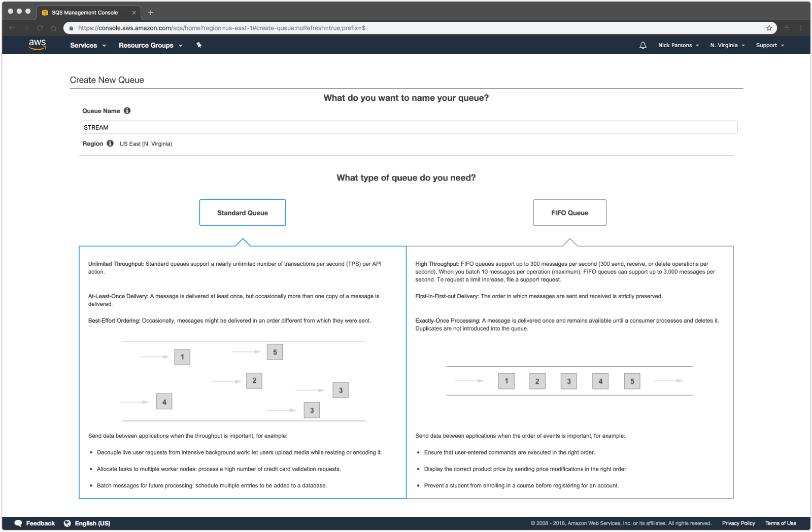Open the Nick Parsons account menu
This screenshot has height=532, width=812.
[679, 45]
